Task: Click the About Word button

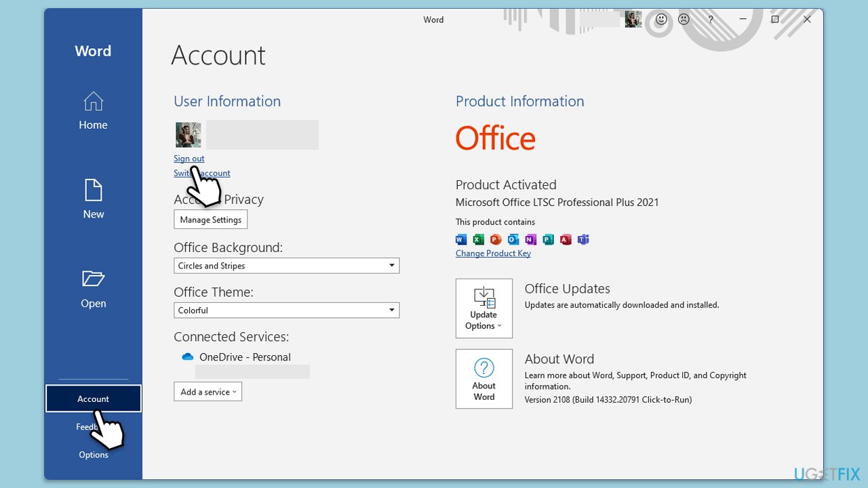Action: click(484, 379)
